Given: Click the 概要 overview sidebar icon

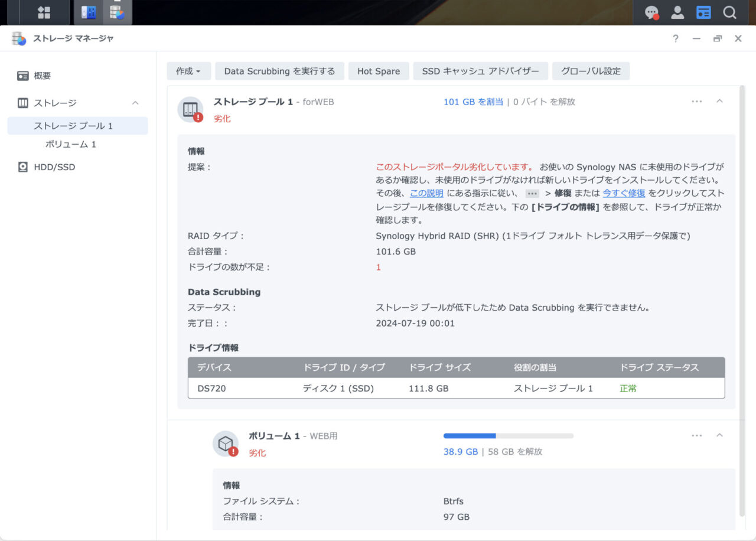Looking at the screenshot, I should tap(23, 76).
